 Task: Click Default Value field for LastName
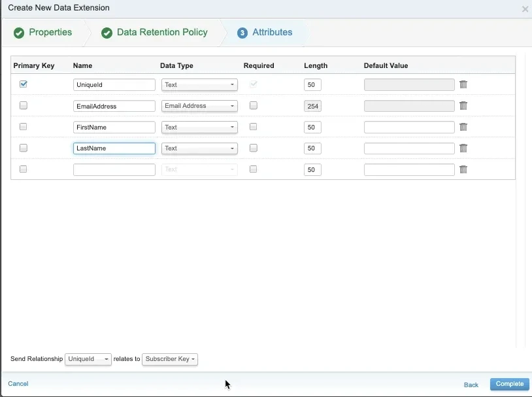coord(409,148)
